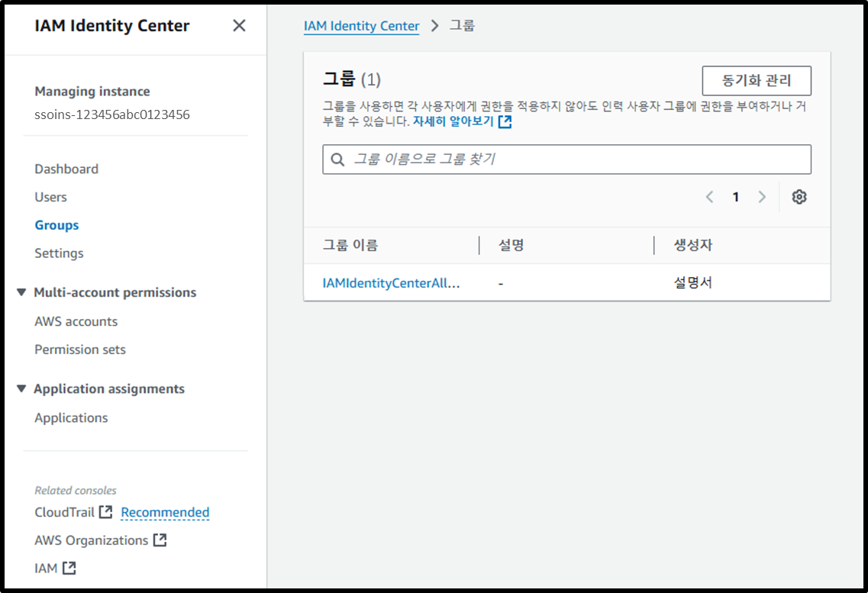This screenshot has height=593, width=868.
Task: Click the dash description cell
Action: click(501, 283)
